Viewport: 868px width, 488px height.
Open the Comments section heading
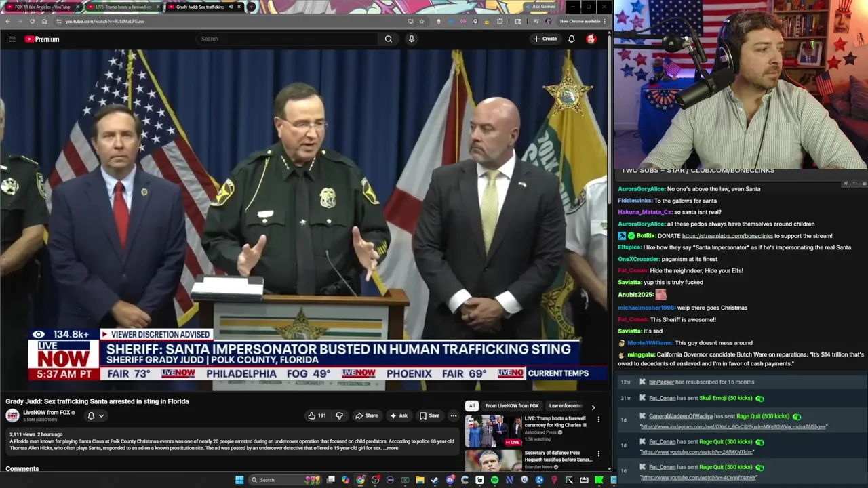(22, 468)
